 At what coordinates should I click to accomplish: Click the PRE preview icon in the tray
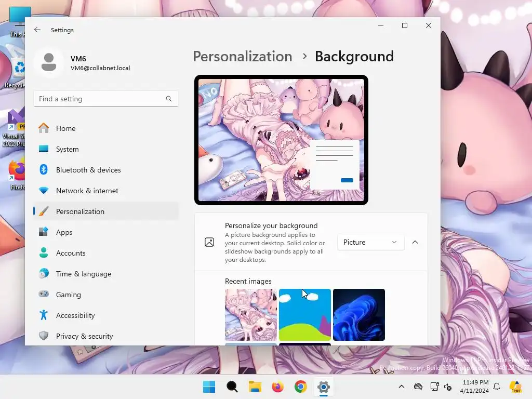[x=516, y=387]
